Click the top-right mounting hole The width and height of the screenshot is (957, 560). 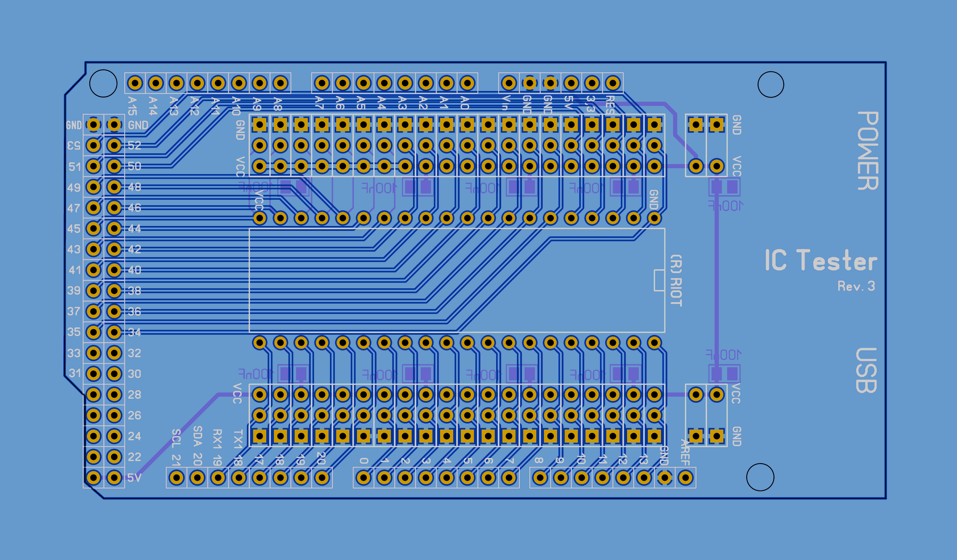(x=770, y=84)
